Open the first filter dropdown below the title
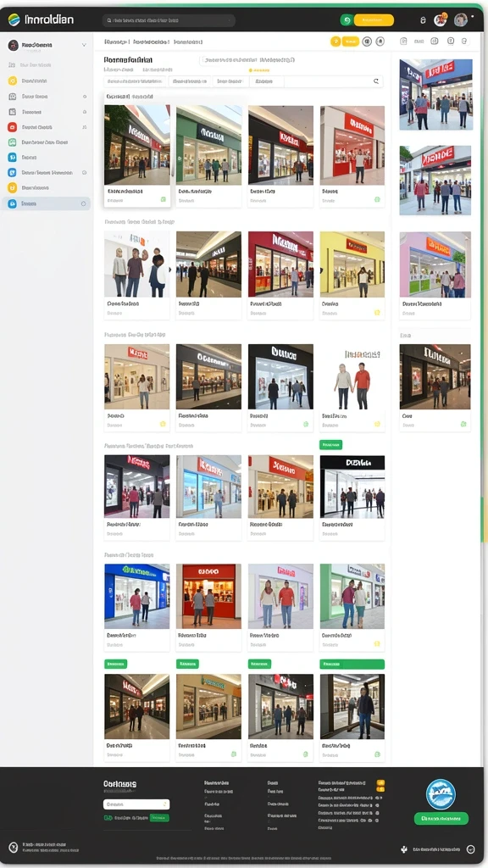The image size is (488, 868). tap(136, 81)
